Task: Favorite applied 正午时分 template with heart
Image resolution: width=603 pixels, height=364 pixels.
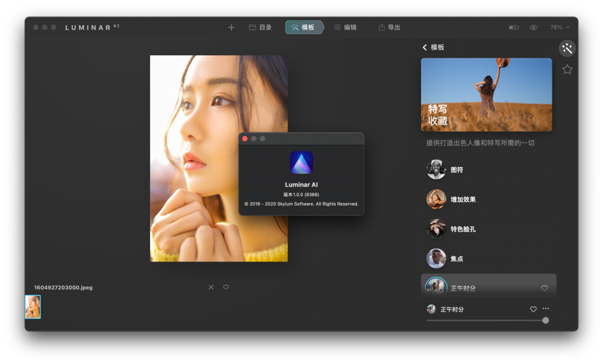Action: pos(534,309)
